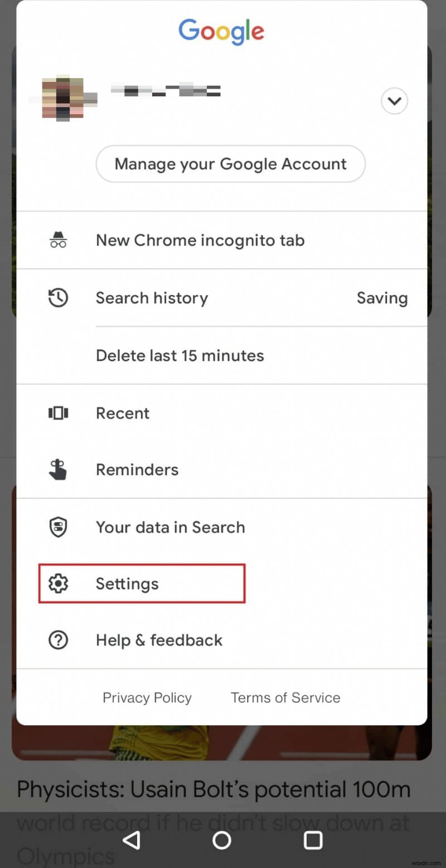Click the Saving status label
The height and width of the screenshot is (868, 446).
382,298
